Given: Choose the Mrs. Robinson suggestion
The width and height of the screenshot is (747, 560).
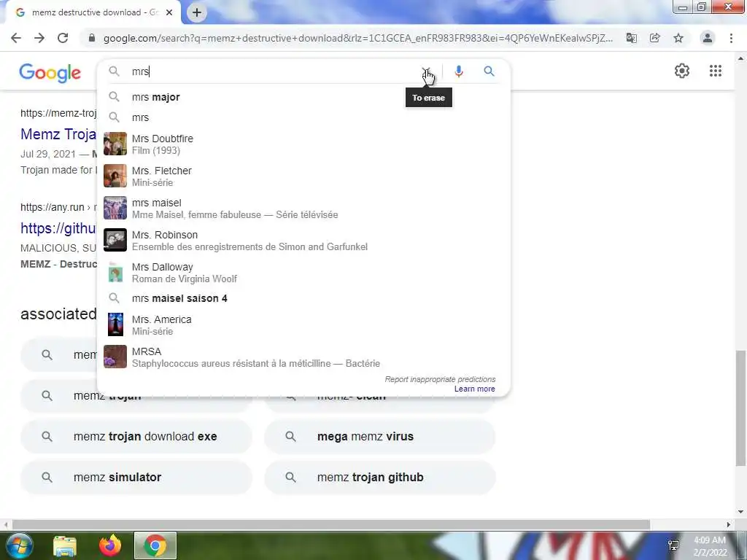Looking at the screenshot, I should 303,241.
